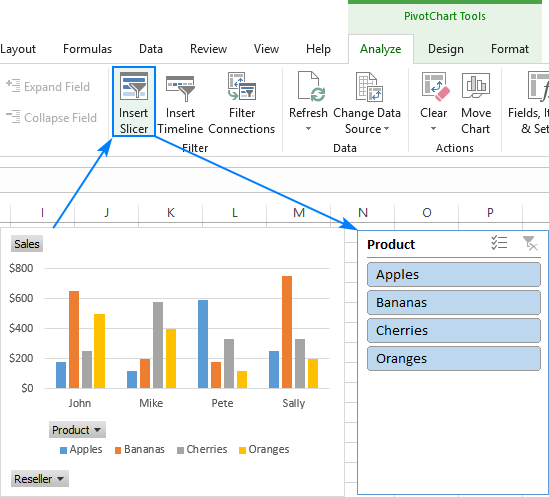Click the Clear icon
This screenshot has height=497, width=549.
pyautogui.click(x=435, y=86)
